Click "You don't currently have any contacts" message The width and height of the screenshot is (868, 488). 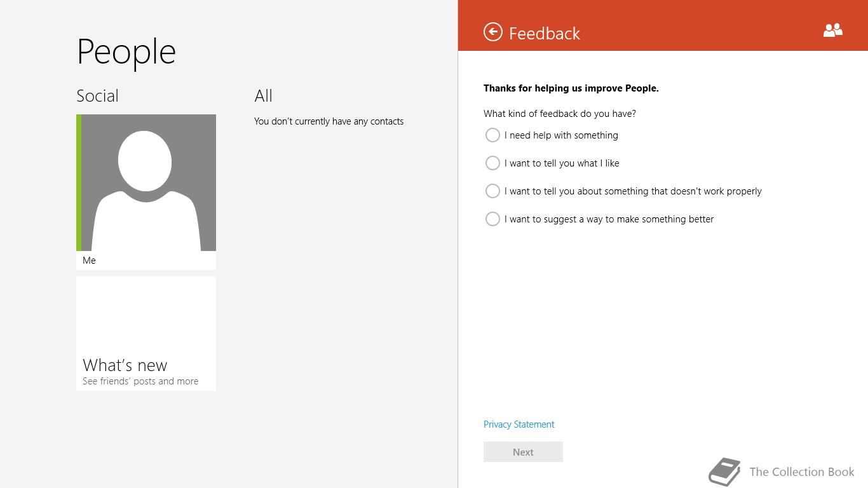(x=329, y=121)
